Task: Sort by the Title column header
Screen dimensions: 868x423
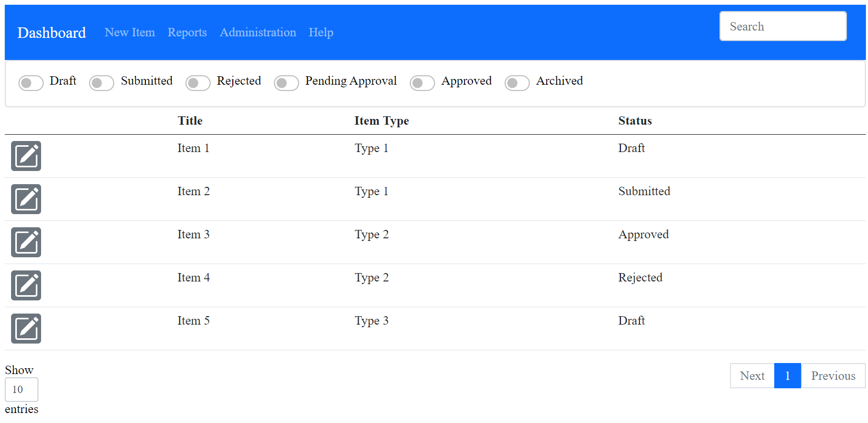Action: (x=190, y=120)
